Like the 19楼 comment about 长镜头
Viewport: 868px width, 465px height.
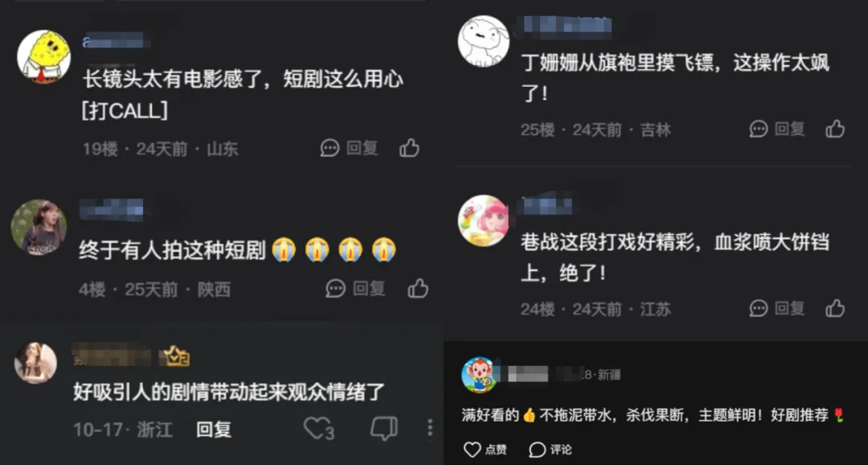(409, 148)
